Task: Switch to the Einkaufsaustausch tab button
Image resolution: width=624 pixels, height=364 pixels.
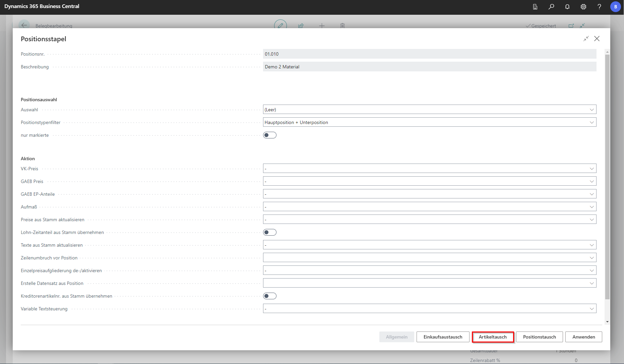Action: pos(443,337)
